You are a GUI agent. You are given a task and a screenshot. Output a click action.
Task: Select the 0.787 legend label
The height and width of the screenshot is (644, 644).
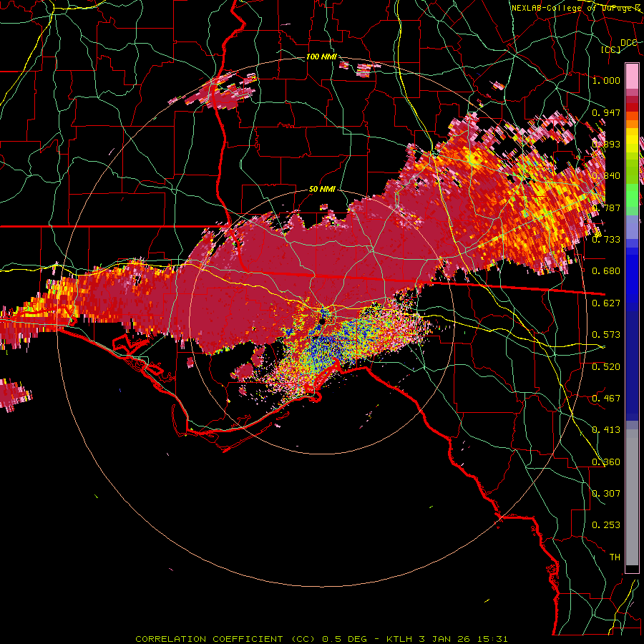pyautogui.click(x=606, y=208)
